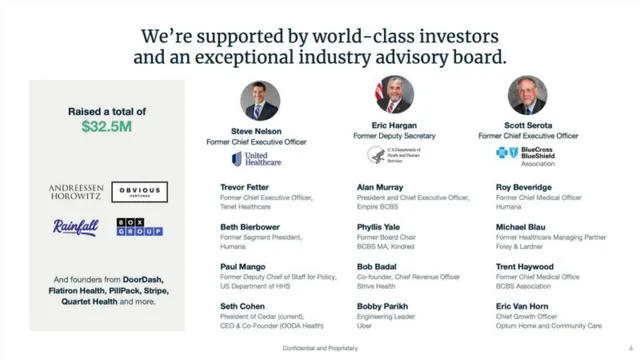Click the Bobby Parikh advisor name
Image resolution: width=640 pixels, height=360 pixels.
(382, 306)
